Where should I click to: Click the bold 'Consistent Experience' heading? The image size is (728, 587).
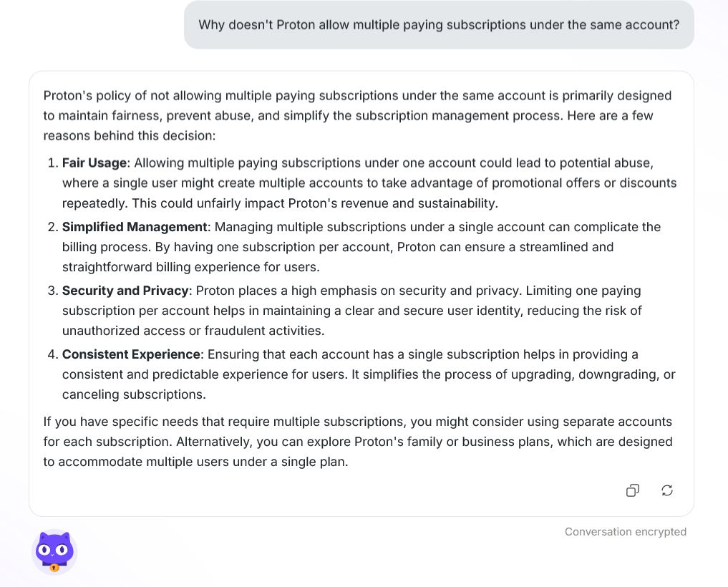pos(132,354)
